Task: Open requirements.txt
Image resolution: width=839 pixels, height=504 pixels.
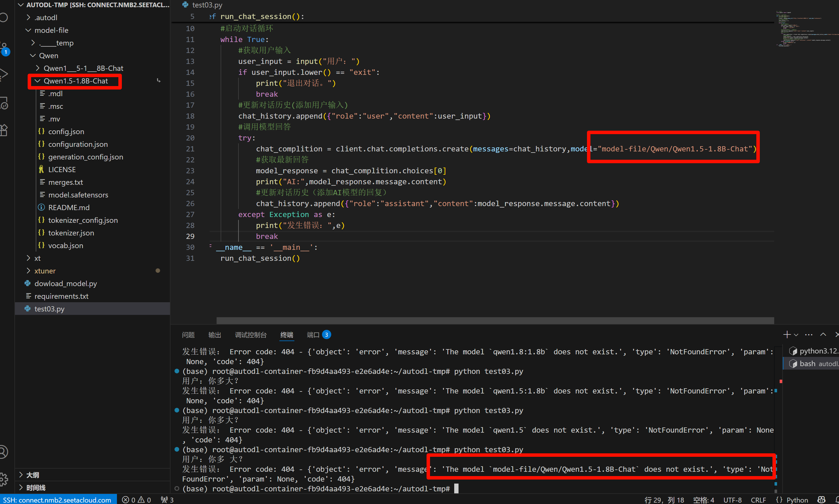Action: click(x=92, y=296)
